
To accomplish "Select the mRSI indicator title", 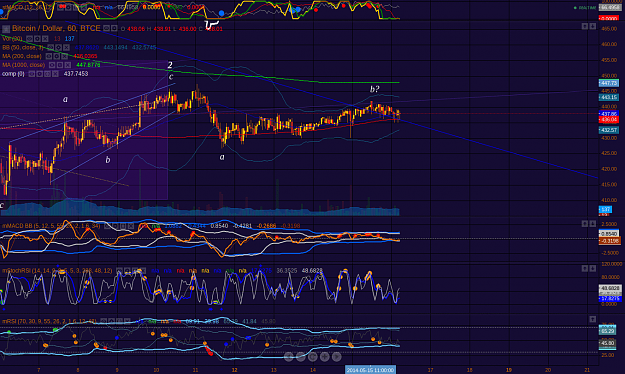I will pyautogui.click(x=49, y=321).
